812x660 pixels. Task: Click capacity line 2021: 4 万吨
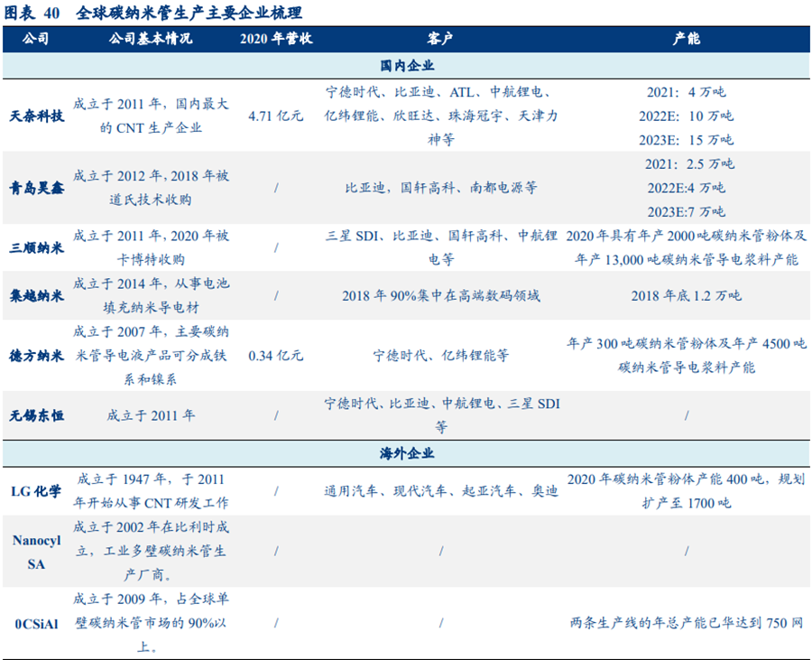[x=687, y=92]
